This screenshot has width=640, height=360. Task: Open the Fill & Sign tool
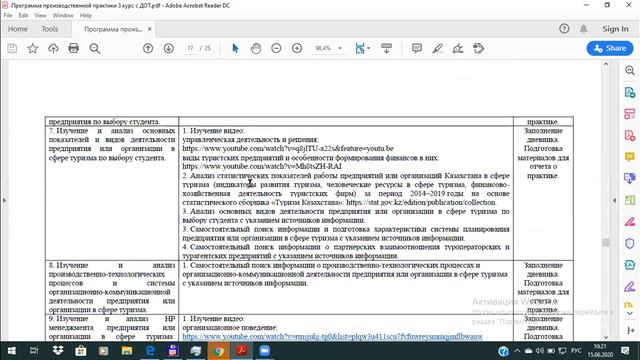point(458,49)
